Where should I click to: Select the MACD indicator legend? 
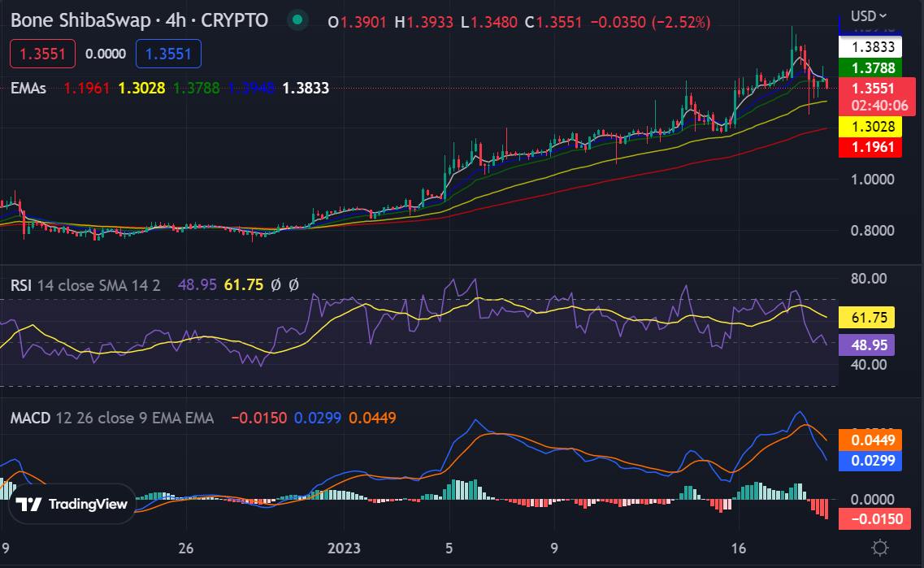(29, 417)
